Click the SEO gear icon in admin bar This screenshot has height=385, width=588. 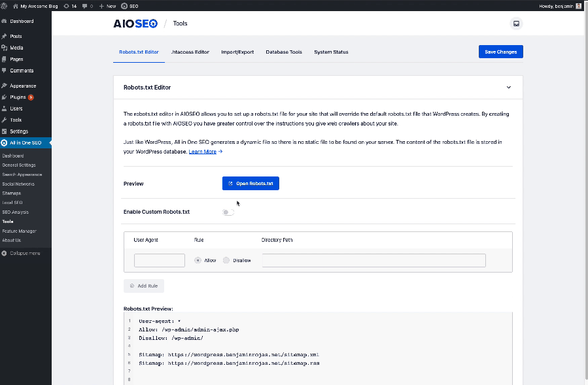pyautogui.click(x=124, y=6)
